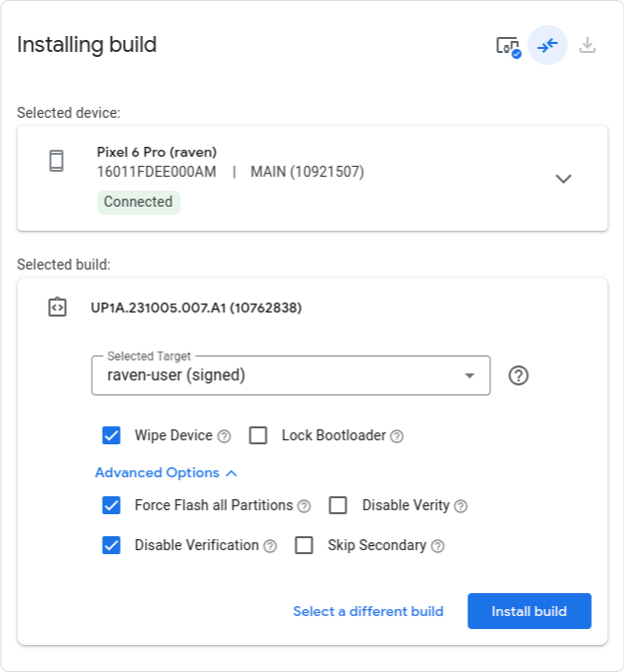Uncheck the Wipe Device checkbox
The height and width of the screenshot is (672, 624).
(x=112, y=435)
